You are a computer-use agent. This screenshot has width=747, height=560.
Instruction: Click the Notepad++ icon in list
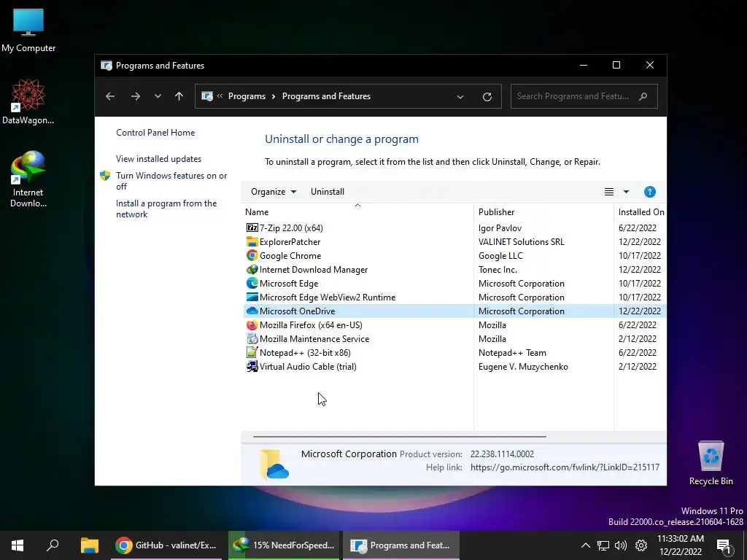[x=252, y=352]
